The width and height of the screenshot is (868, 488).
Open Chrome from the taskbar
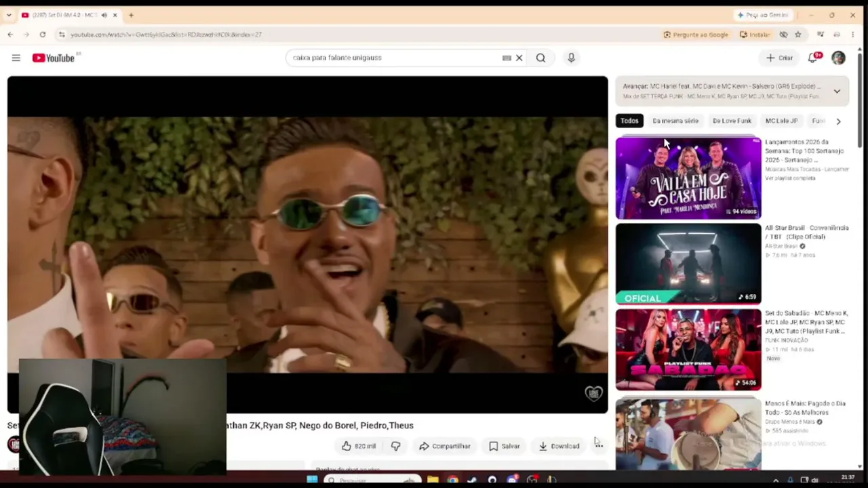coord(452,480)
